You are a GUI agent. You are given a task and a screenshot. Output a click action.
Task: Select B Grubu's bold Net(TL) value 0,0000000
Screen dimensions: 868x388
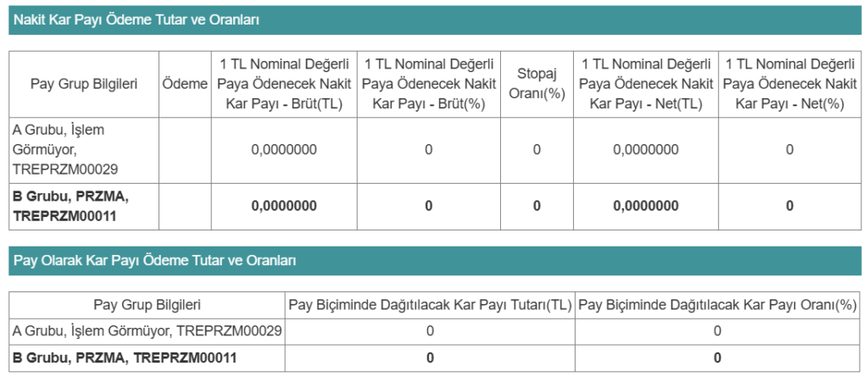[x=644, y=206]
